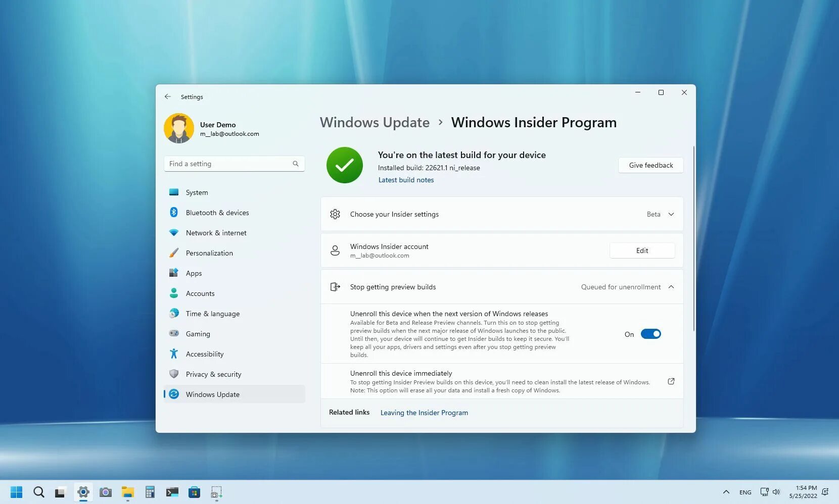Click the exit icon for Stop getting preview builds
The width and height of the screenshot is (839, 504).
pyautogui.click(x=335, y=287)
